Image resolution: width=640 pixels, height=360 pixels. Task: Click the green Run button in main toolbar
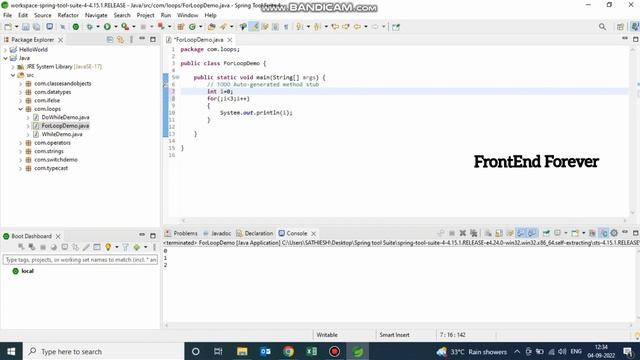tap(107, 27)
